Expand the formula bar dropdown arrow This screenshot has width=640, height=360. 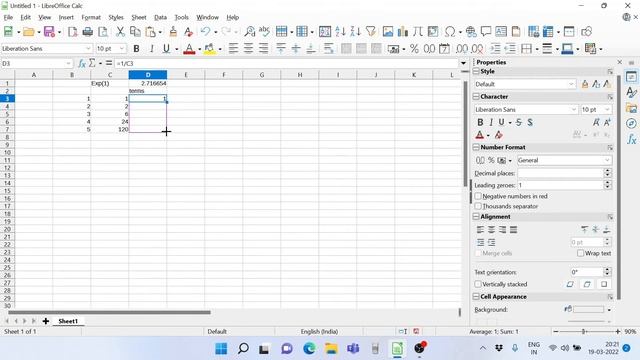(463, 63)
